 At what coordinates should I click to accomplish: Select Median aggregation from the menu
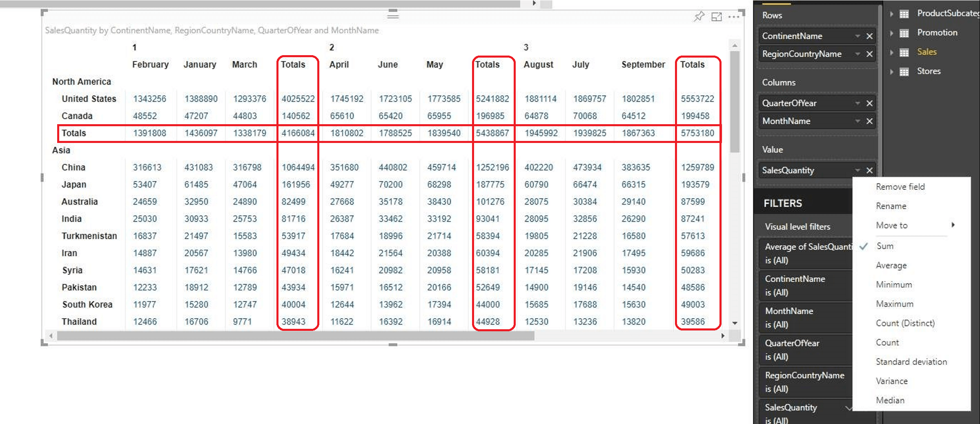[x=890, y=400]
